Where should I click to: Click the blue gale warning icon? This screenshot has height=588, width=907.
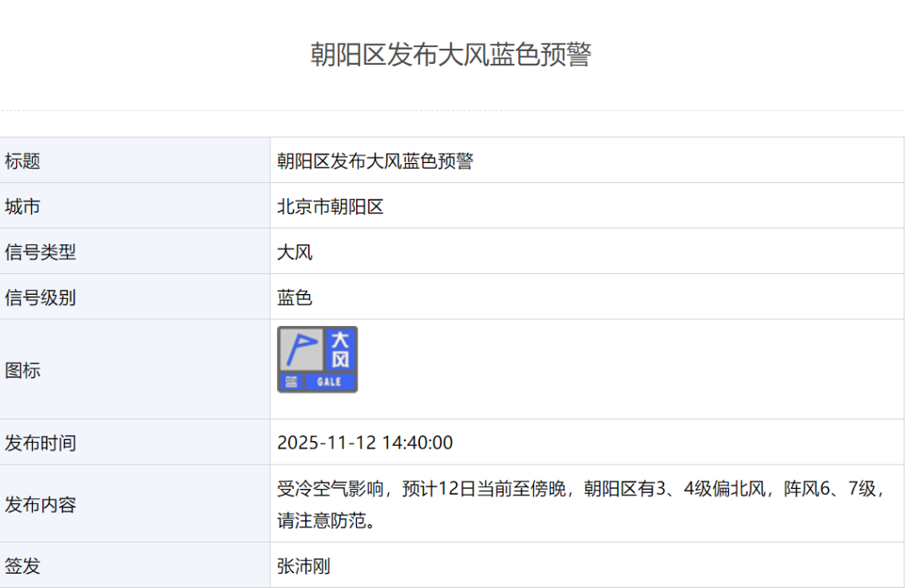[317, 359]
